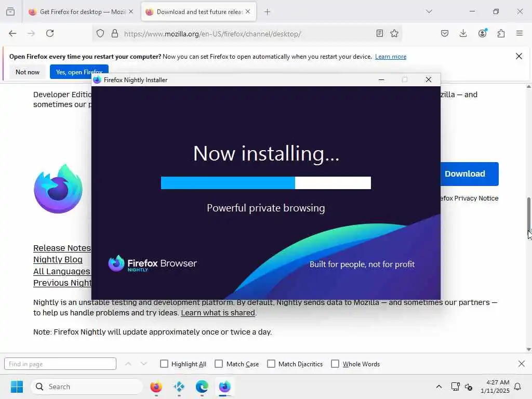532x399 pixels.
Task: Open the Previous Nightlies link
Action: click(x=62, y=283)
